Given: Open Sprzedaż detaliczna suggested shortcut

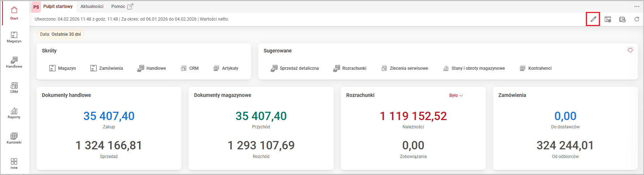Looking at the screenshot, I should pos(295,68).
